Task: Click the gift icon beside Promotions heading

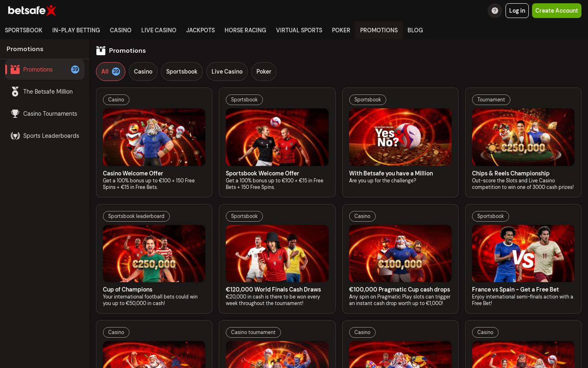Action: [101, 50]
